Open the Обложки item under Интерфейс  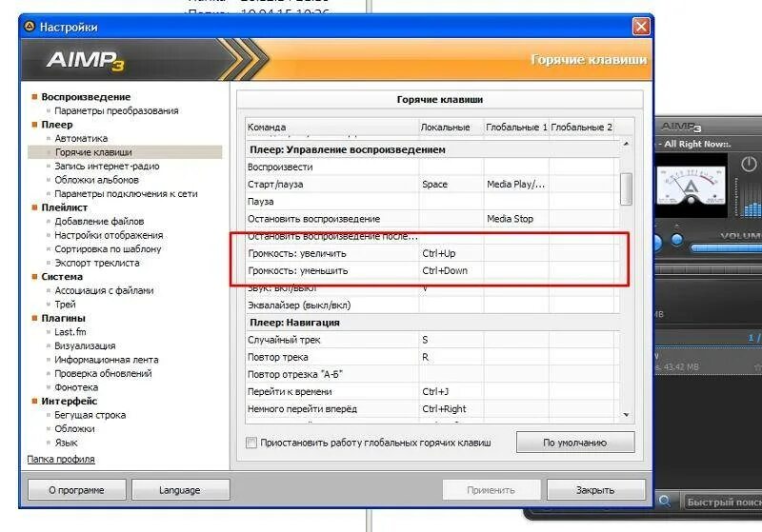point(74,428)
